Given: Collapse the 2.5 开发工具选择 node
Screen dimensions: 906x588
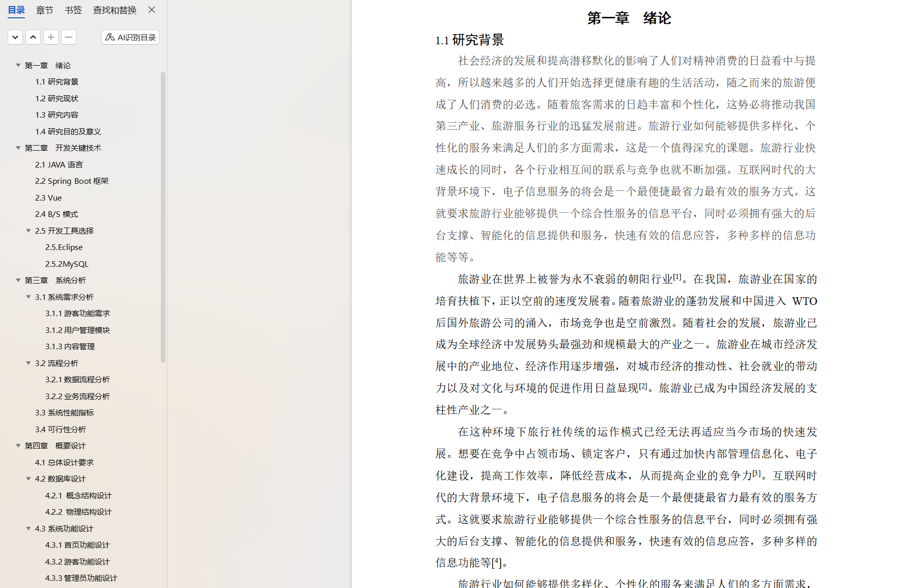Looking at the screenshot, I should (29, 230).
